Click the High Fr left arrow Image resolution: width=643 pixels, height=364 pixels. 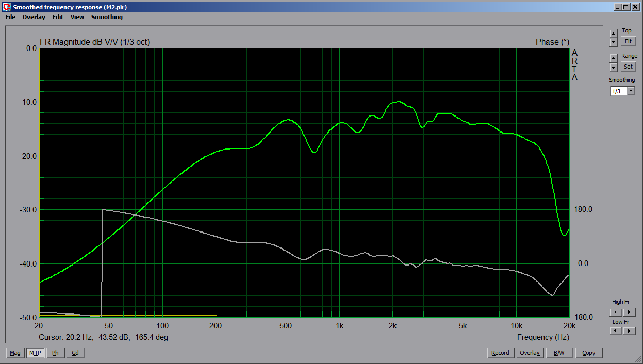tap(615, 312)
